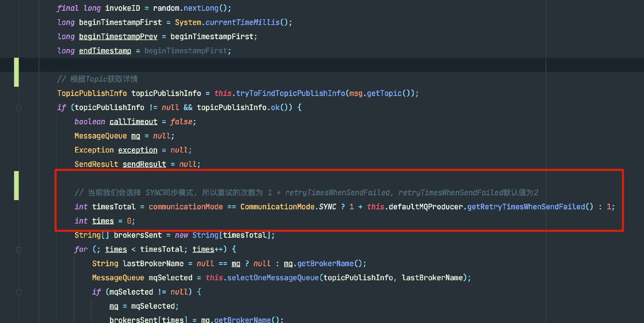Screen dimensions: 644x323
Task: Click the comment about SYNC同步模式 retry count
Action: point(306,193)
